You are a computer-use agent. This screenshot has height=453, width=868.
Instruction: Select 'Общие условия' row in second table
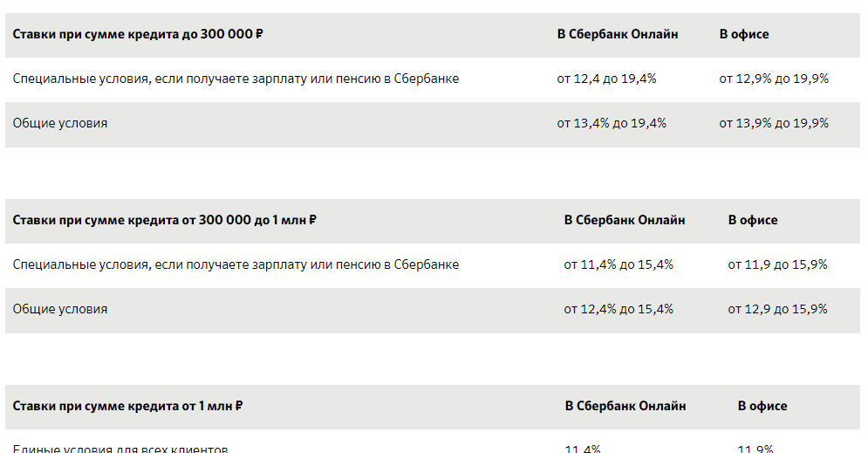pos(433,311)
